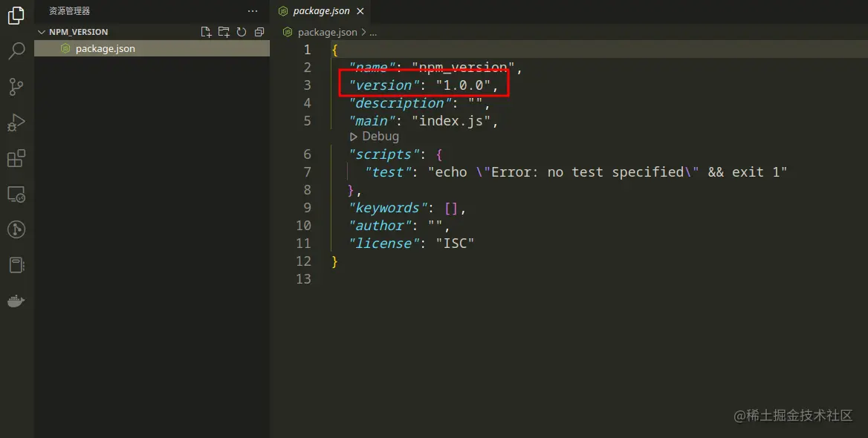The image size is (868, 438).
Task: Open the Search view icon
Action: coord(16,51)
